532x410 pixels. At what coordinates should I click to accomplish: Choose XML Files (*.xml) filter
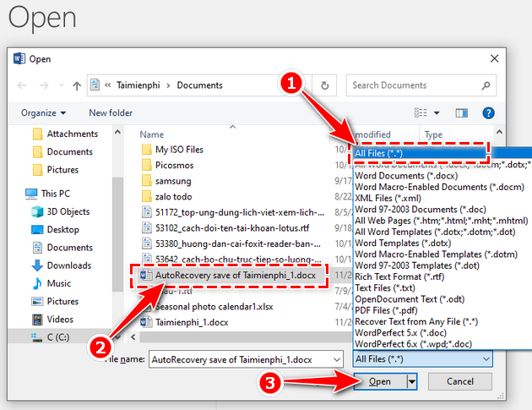coord(442,198)
